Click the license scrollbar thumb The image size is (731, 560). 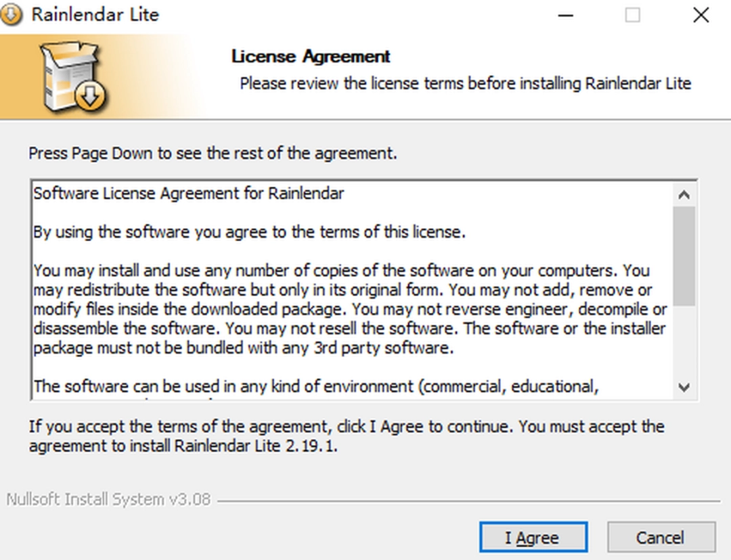coord(684,256)
